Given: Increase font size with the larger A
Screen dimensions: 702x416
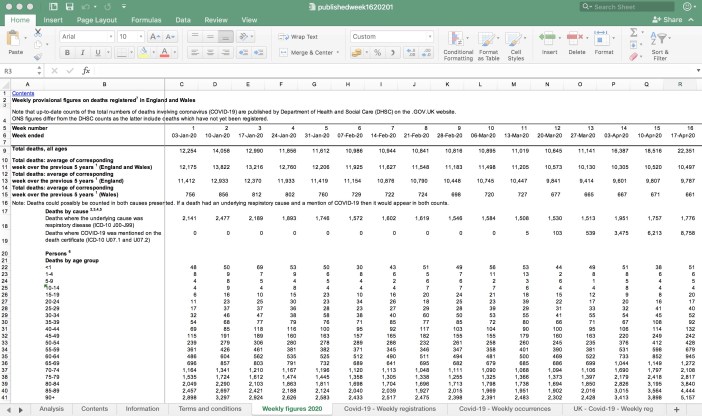Looking at the screenshot, I should click(154, 37).
